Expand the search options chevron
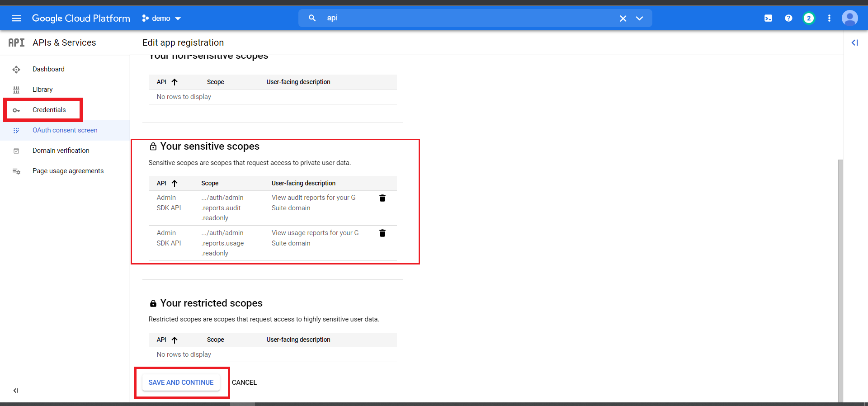Screen dimensions: 868x406 pyautogui.click(x=639, y=19)
